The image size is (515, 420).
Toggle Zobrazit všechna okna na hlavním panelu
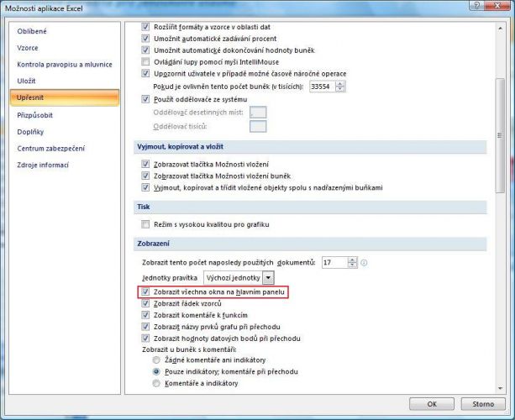(x=145, y=291)
